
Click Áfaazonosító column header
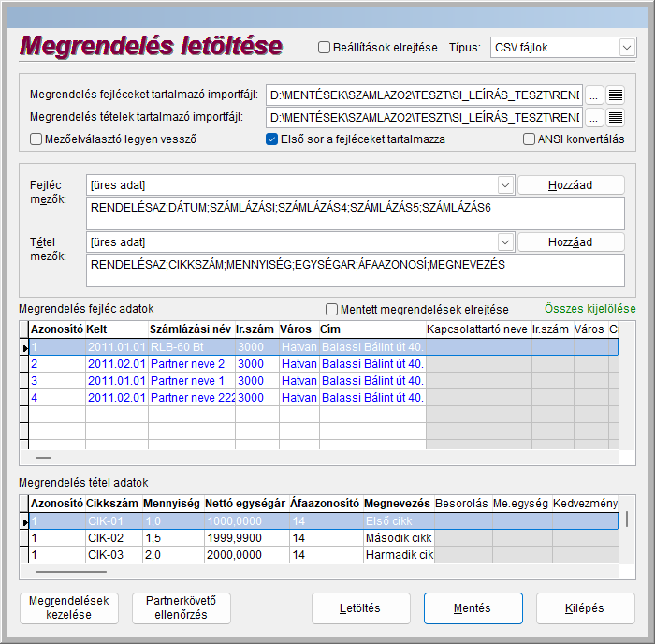pyautogui.click(x=326, y=504)
